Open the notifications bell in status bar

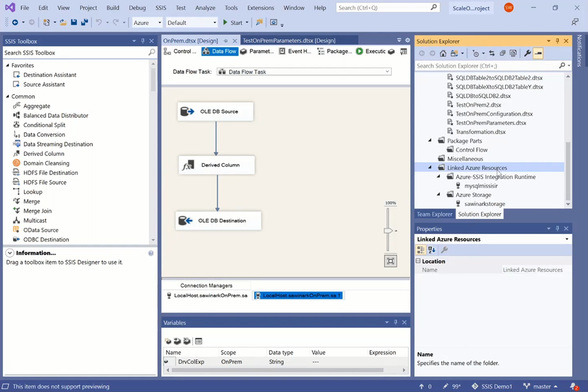(574, 386)
